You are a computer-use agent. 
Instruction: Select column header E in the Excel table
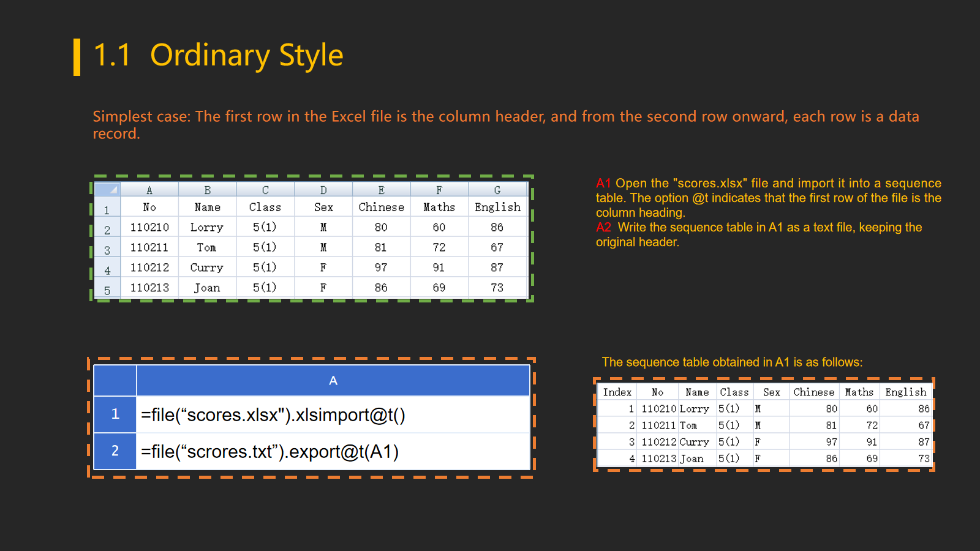point(381,190)
